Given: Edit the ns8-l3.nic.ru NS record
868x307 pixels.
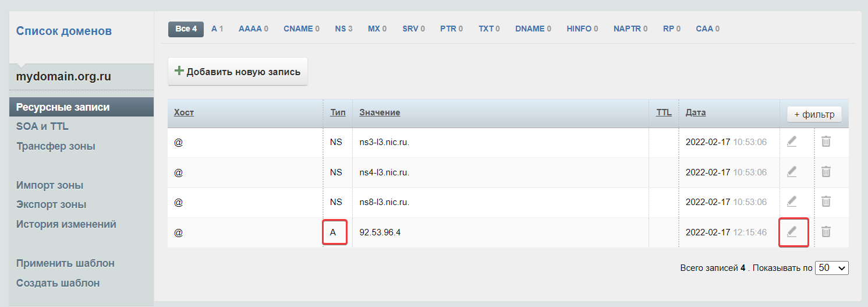Looking at the screenshot, I should 792,202.
